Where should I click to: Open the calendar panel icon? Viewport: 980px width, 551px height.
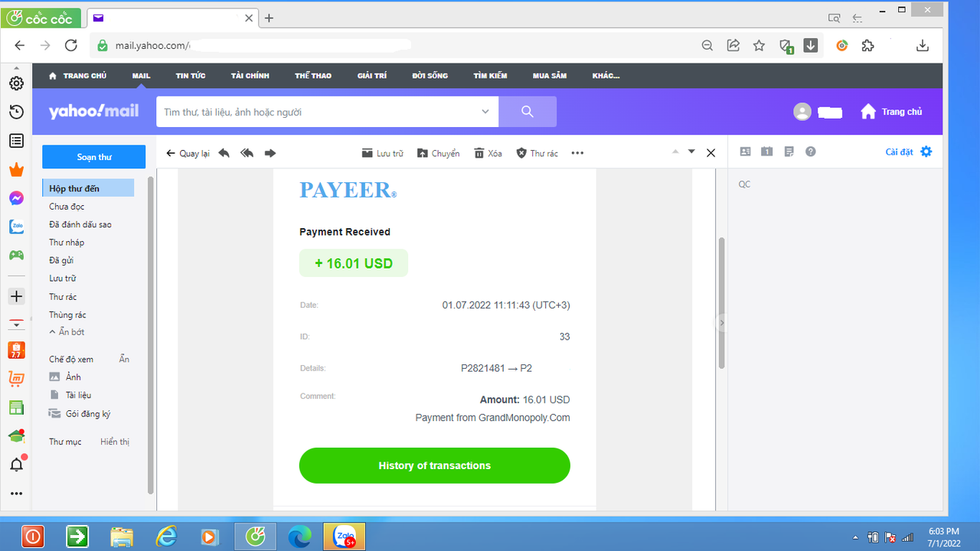click(766, 152)
